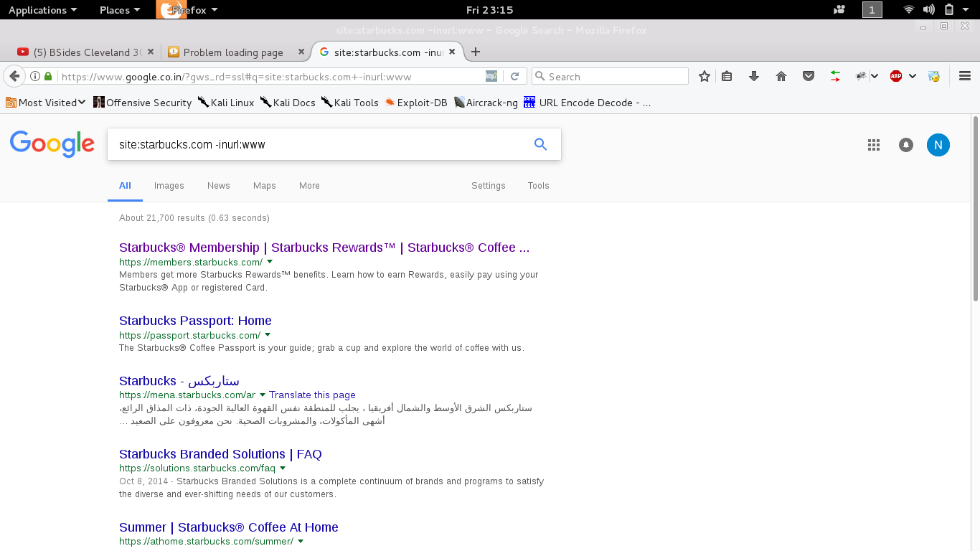Open Kali Tools bookmark
This screenshot has height=551, width=980.
(x=350, y=103)
